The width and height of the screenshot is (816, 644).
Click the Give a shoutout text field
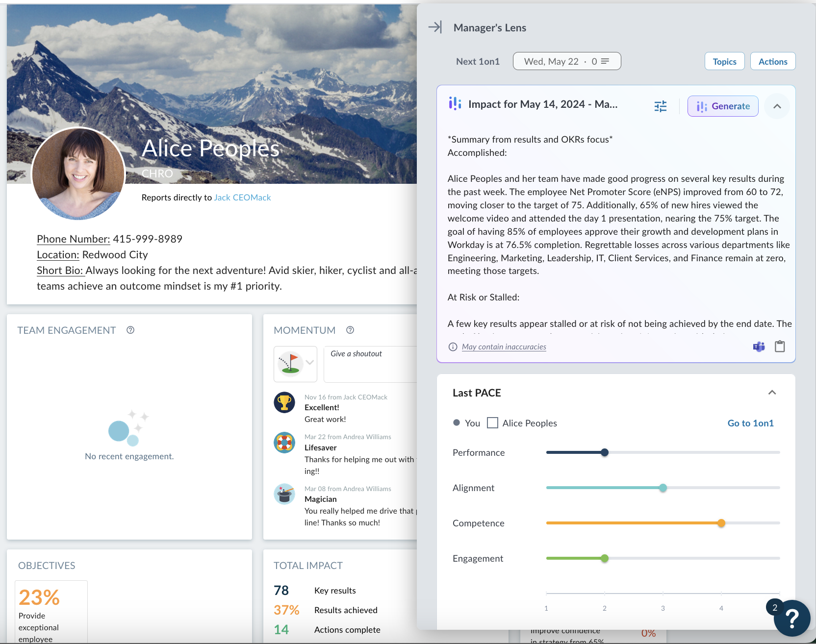coord(371,364)
